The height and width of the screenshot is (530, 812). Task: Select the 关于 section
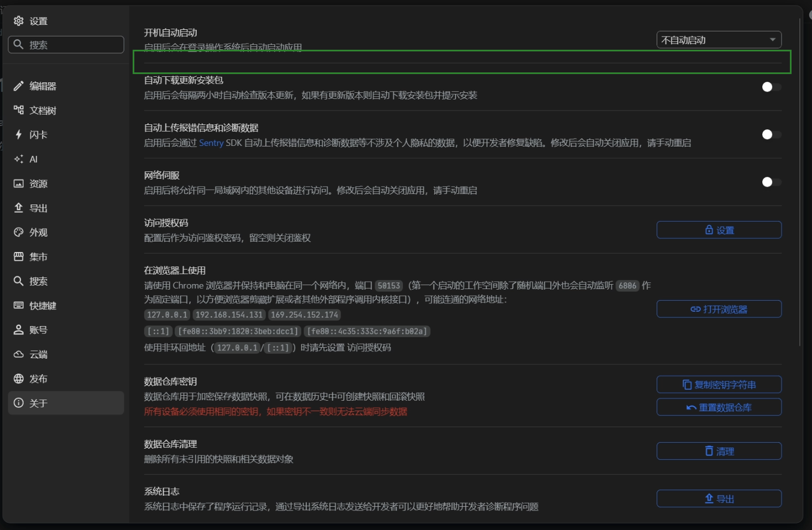point(66,403)
